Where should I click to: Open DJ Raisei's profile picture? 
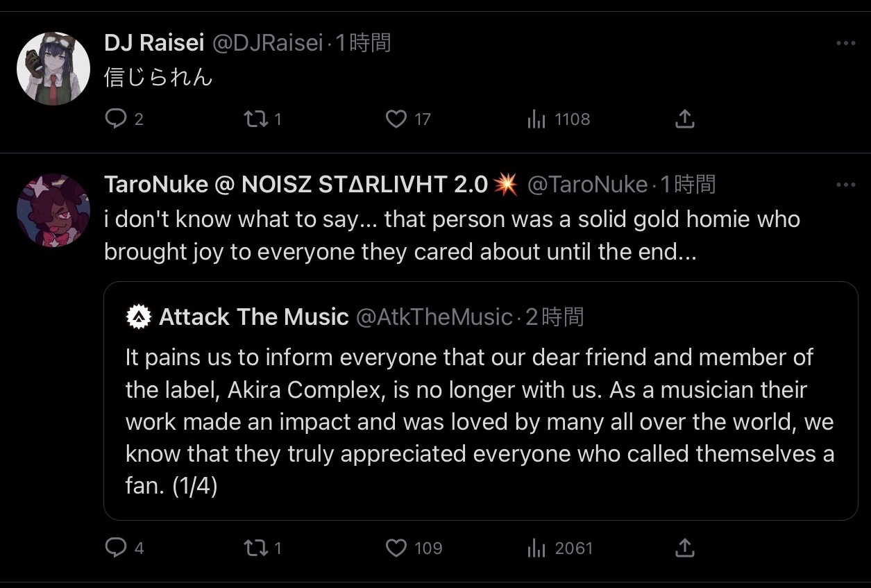pos(53,69)
